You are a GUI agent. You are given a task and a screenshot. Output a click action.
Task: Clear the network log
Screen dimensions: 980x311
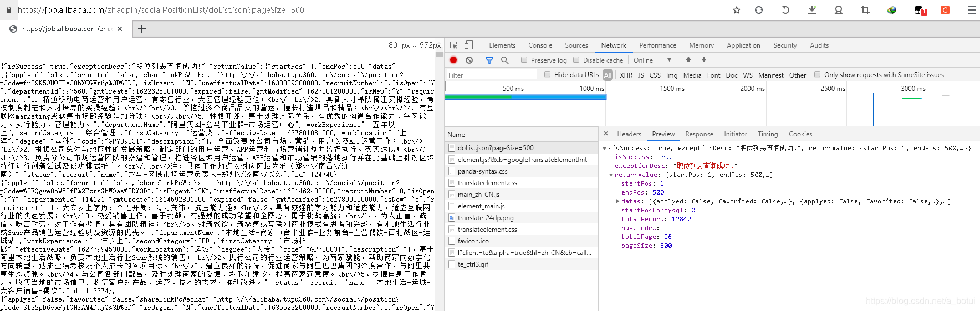469,60
